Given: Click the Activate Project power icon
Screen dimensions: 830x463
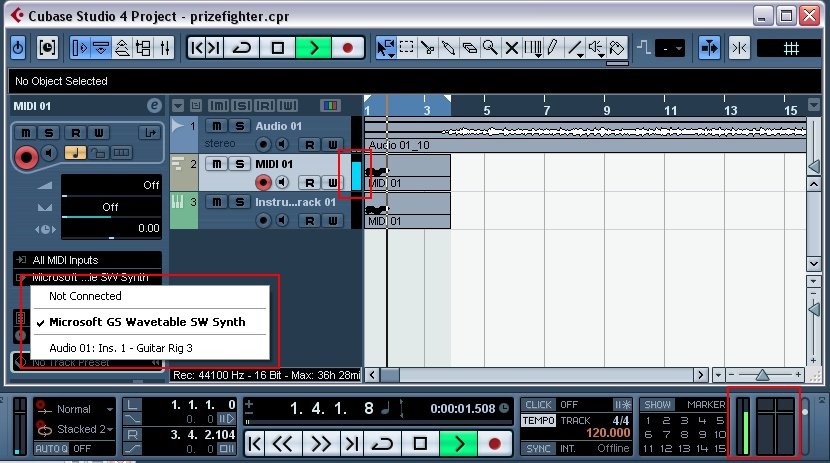Looking at the screenshot, I should [x=18, y=48].
